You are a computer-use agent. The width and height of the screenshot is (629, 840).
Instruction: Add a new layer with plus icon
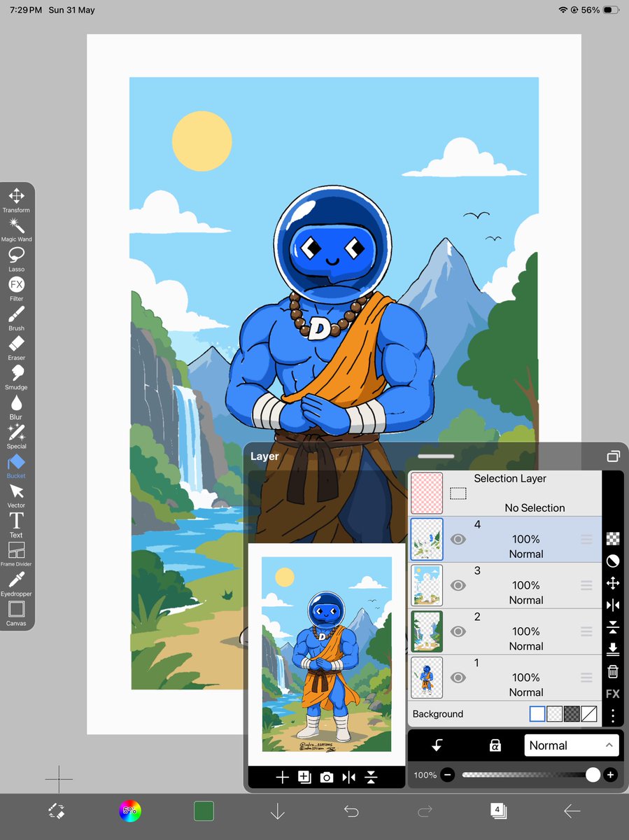(282, 777)
